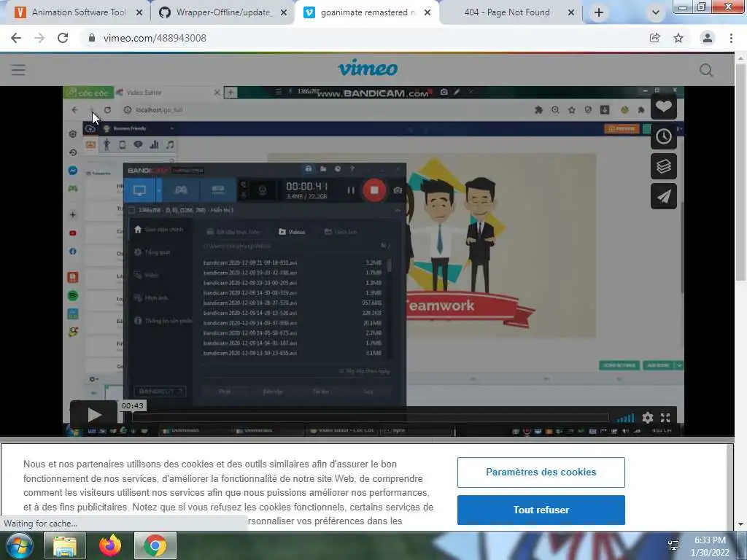The width and height of the screenshot is (747, 560).
Task: Open the Windows Start menu
Action: tap(20, 545)
